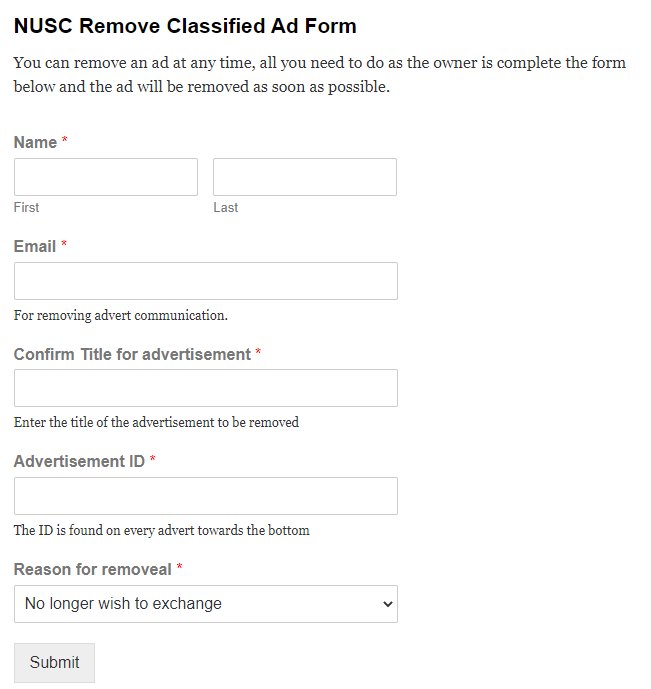
Task: Click the "First" sub-label under Name
Action: point(27,208)
